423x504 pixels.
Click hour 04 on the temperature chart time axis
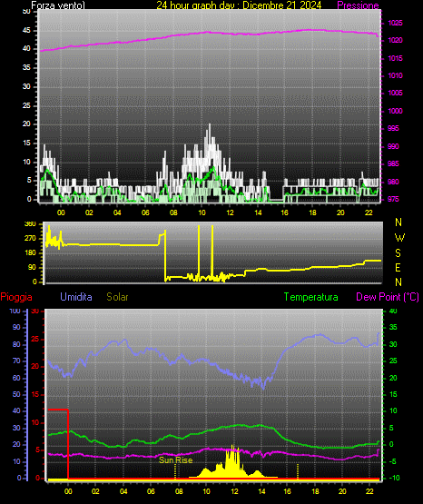pos(123,491)
